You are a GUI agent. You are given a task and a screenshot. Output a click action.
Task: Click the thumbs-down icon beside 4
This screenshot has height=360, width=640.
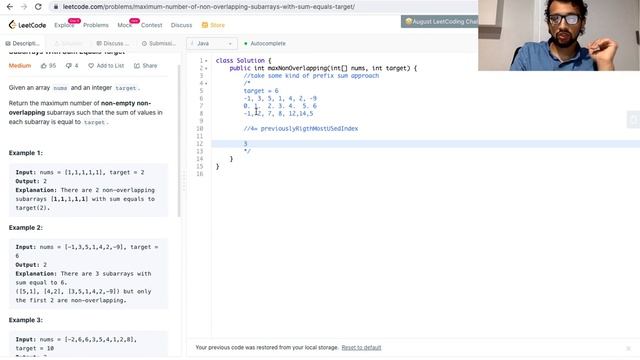tap(69, 66)
